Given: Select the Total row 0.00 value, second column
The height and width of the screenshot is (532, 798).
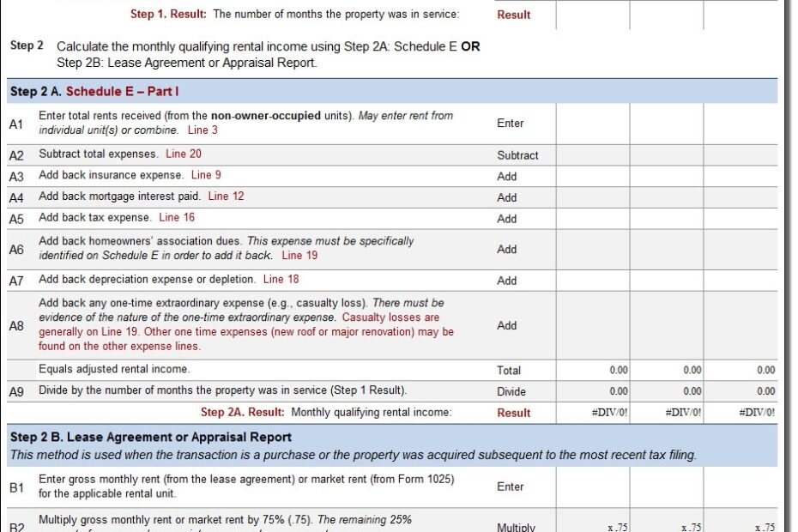Looking at the screenshot, I should pos(692,371).
